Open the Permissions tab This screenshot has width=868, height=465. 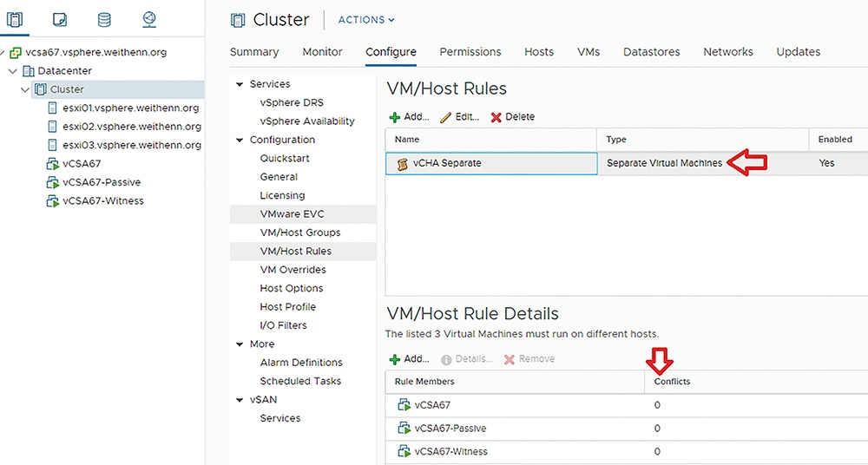pyautogui.click(x=470, y=52)
